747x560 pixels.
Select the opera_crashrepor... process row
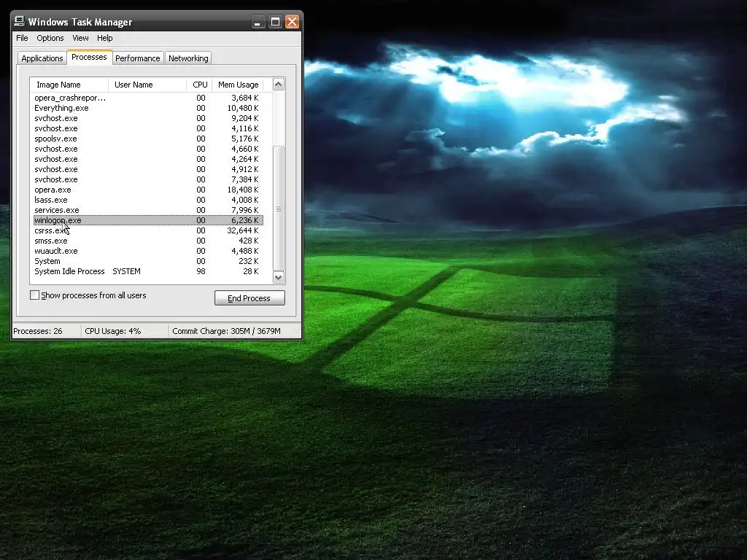(x=148, y=98)
